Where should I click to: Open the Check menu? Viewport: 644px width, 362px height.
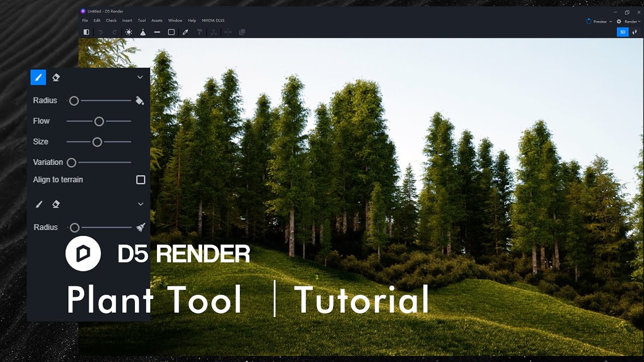(x=111, y=21)
